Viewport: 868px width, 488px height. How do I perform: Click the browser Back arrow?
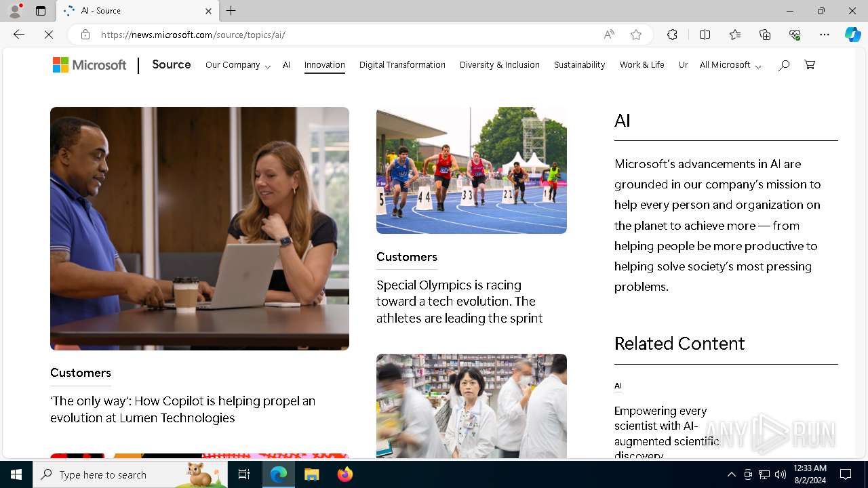tap(19, 35)
